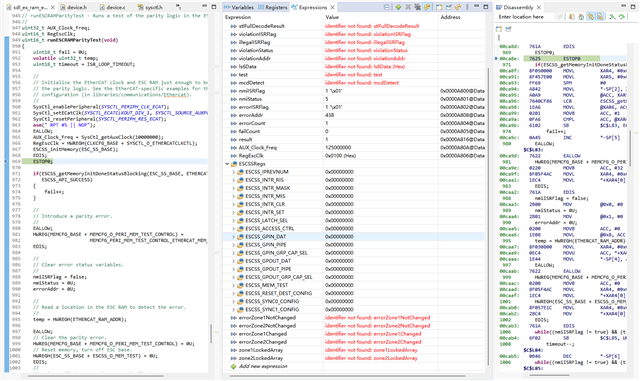Select errorAddr expression row
This screenshot has width=640, height=381.
354,115
